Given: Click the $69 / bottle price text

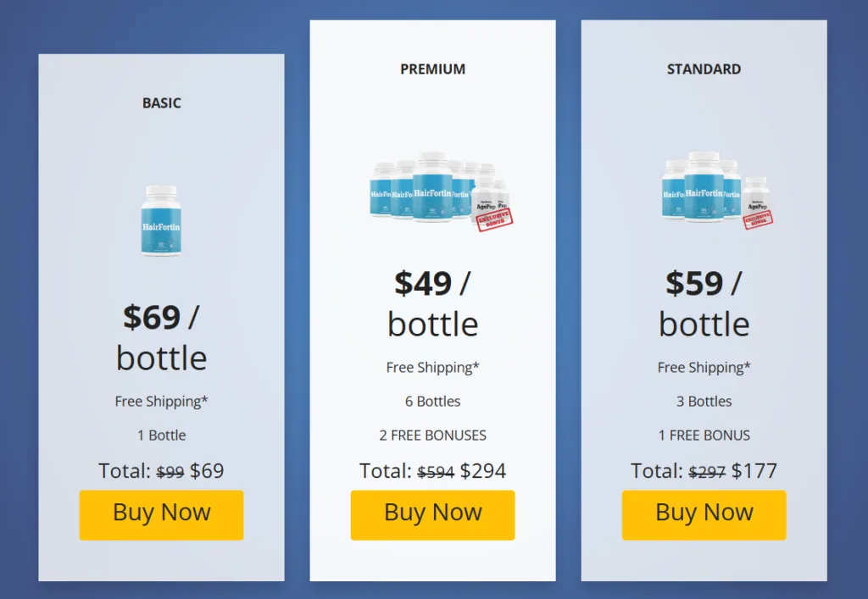Looking at the screenshot, I should click(x=161, y=337).
